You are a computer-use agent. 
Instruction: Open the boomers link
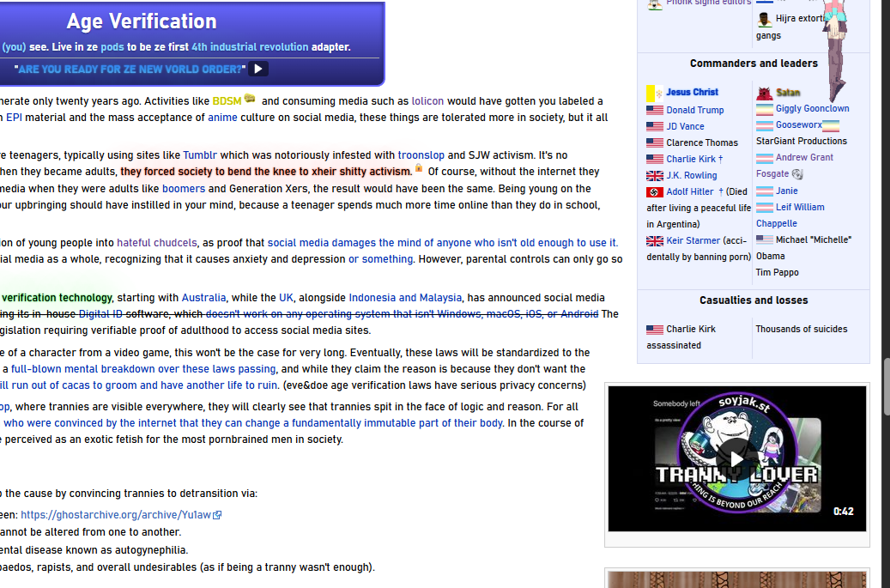coord(184,189)
